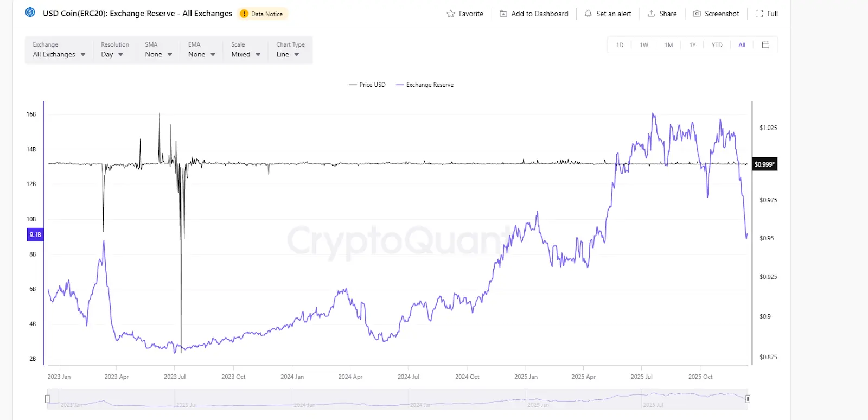Open the Resolution dropdown
Image resolution: width=868 pixels, height=420 pixels.
112,54
